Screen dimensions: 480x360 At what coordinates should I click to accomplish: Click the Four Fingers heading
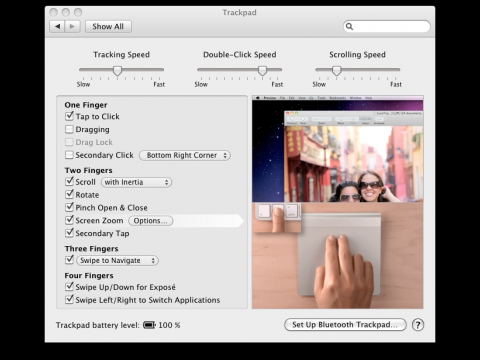tap(89, 276)
